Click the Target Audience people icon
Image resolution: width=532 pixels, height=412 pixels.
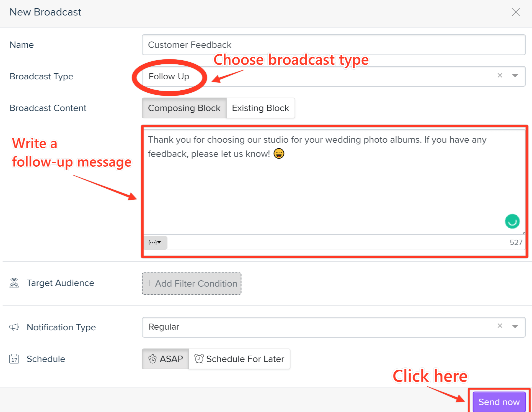tap(14, 283)
